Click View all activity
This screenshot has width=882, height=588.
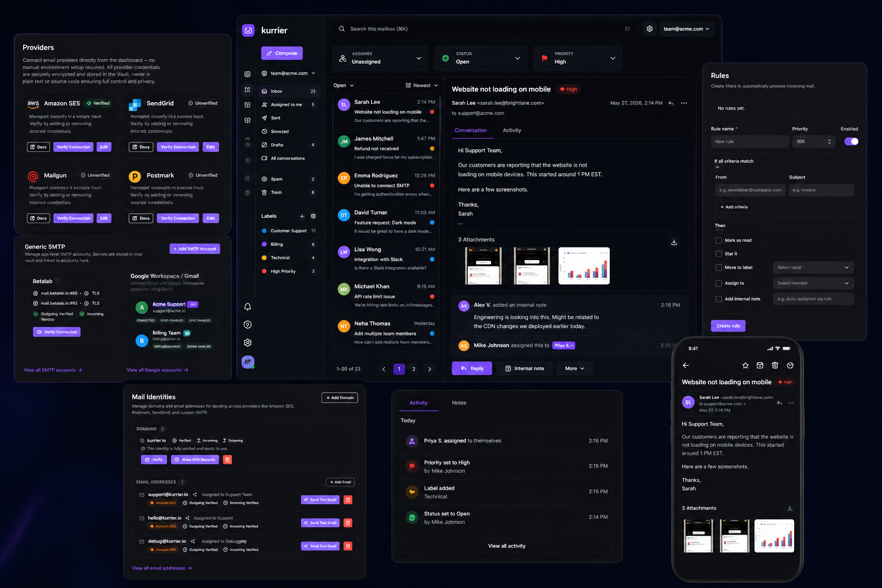point(506,546)
